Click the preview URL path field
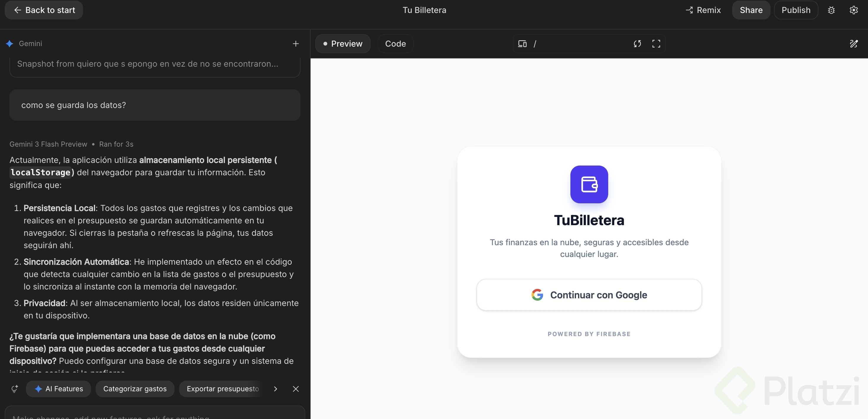Viewport: 868px width, 419px height. click(580, 44)
